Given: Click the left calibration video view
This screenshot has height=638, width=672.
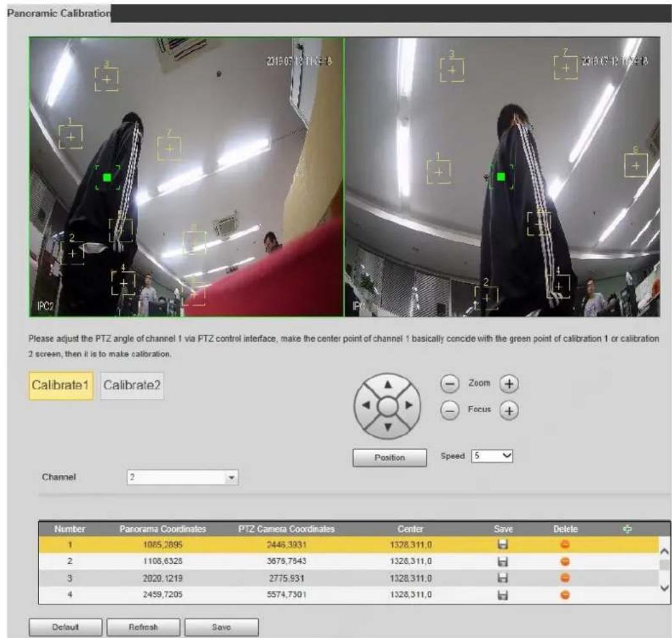Looking at the screenshot, I should click(187, 177).
